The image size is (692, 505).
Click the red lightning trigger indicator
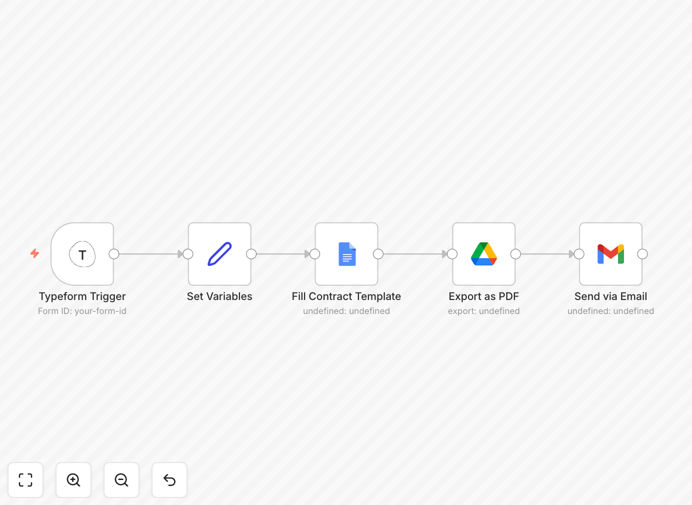(x=34, y=253)
